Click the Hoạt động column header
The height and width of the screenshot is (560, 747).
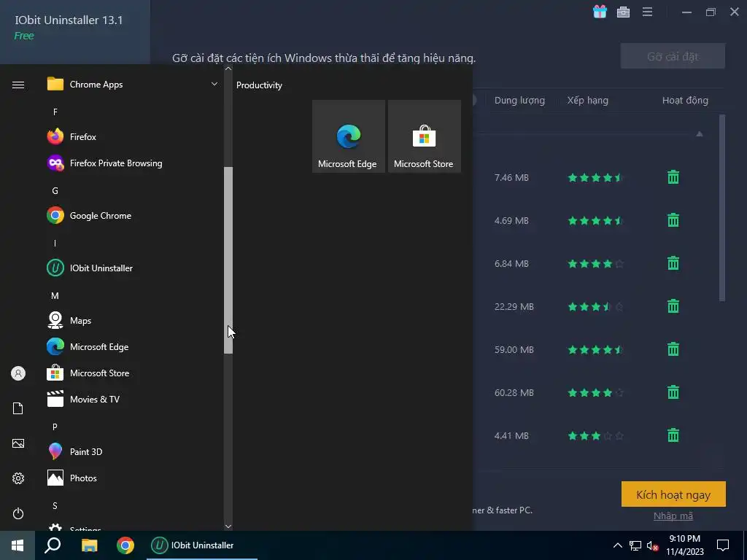[x=685, y=101]
